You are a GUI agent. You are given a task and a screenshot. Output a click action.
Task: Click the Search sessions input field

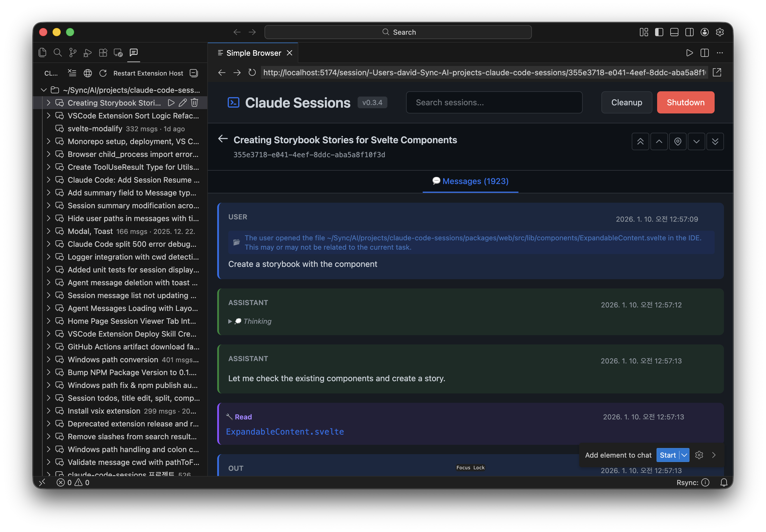[494, 102]
